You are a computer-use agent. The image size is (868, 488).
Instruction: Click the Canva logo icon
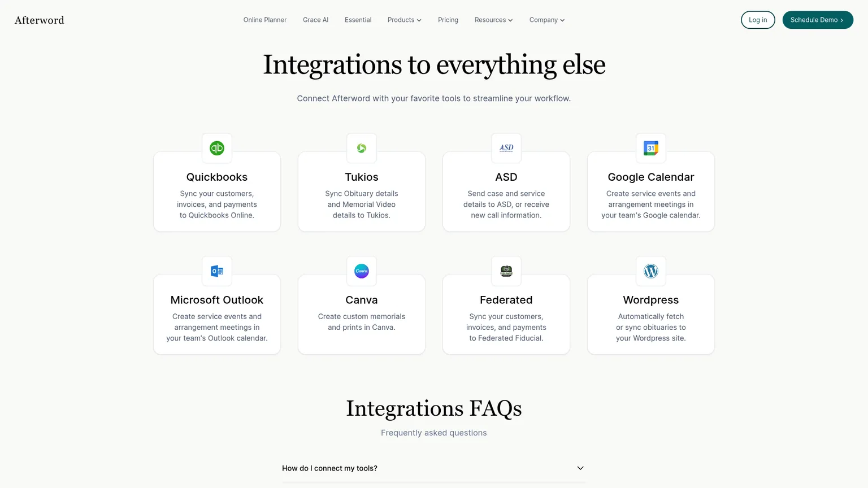362,271
